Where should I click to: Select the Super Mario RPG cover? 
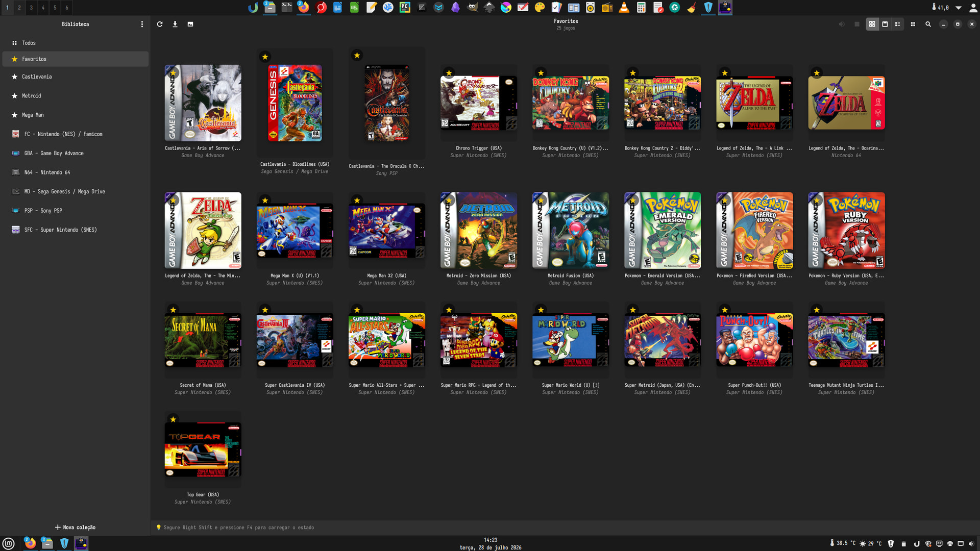(x=479, y=340)
